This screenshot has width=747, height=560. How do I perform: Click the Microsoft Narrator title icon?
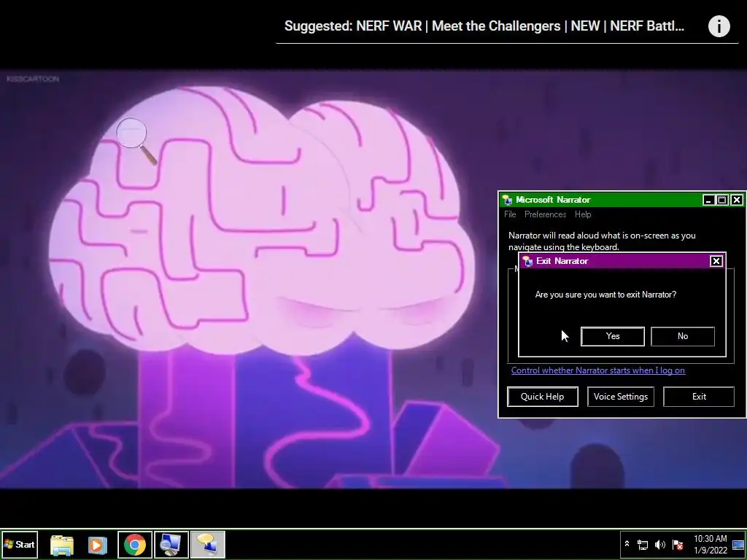coord(508,200)
